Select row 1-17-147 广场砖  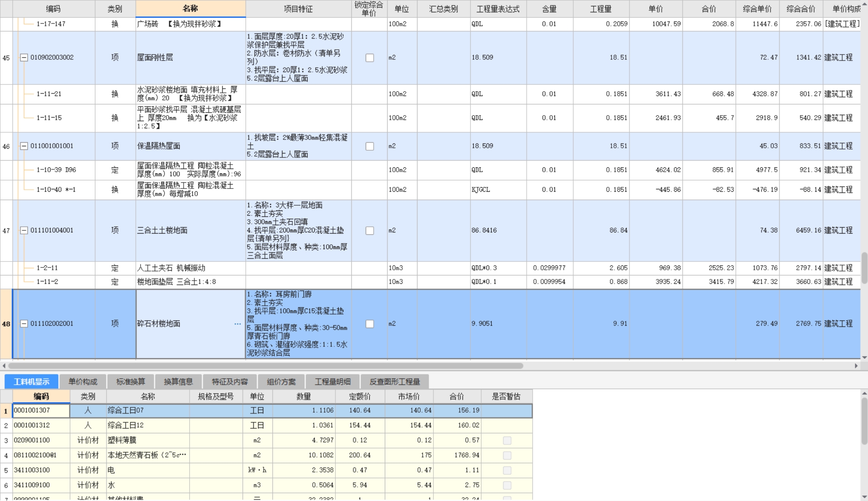[x=430, y=24]
